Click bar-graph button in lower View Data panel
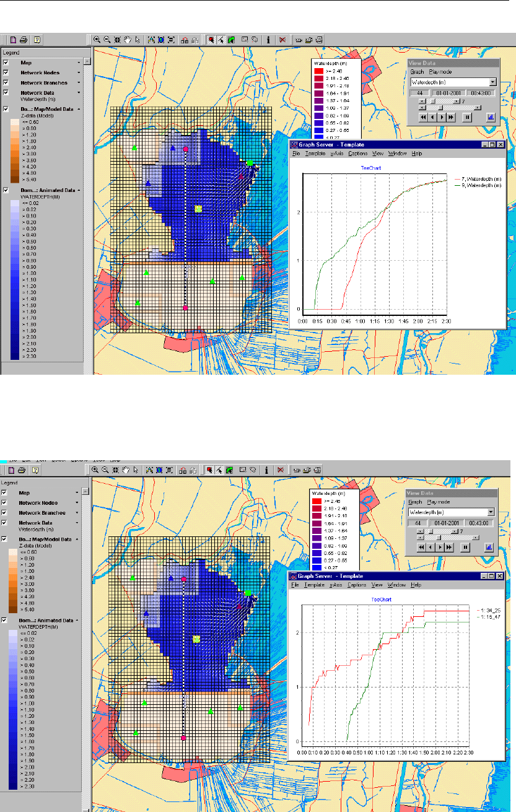Image resolution: width=516 pixels, height=812 pixels. [490, 548]
